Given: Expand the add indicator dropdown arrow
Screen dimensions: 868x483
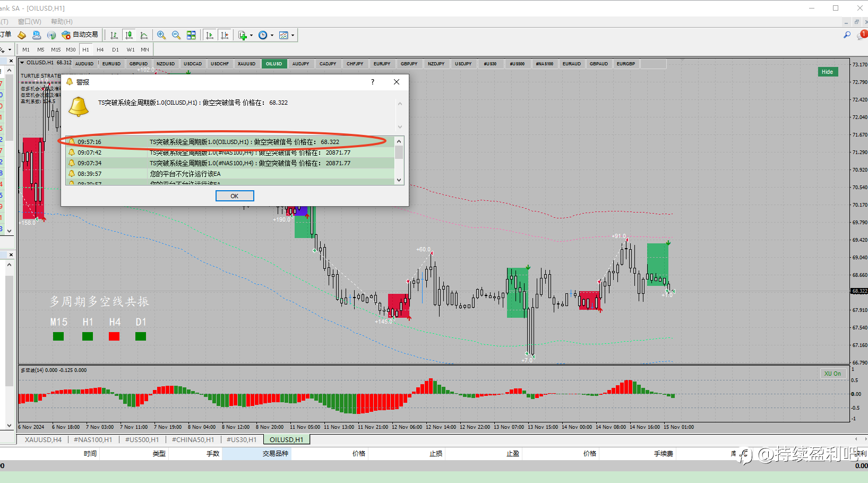Looking at the screenshot, I should point(252,36).
